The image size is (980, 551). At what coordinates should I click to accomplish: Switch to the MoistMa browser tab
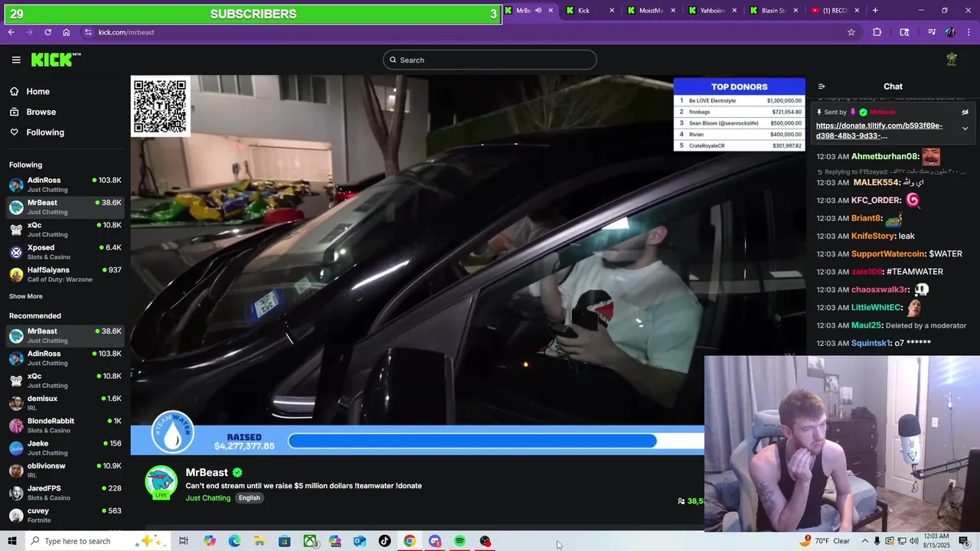tap(652, 11)
